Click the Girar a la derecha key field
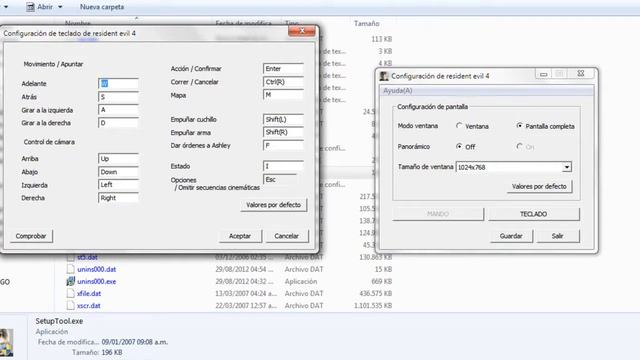 click(x=118, y=123)
